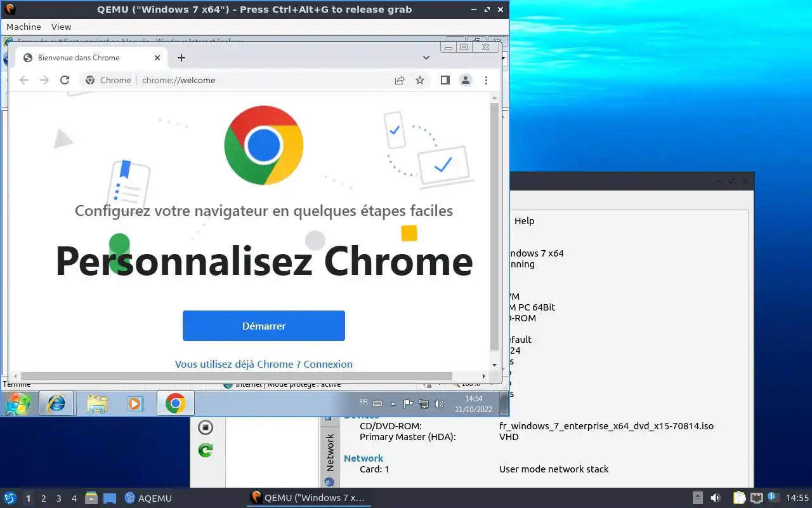Click the 'Primary Master (HDA):' label
812x508 pixels.
408,437
